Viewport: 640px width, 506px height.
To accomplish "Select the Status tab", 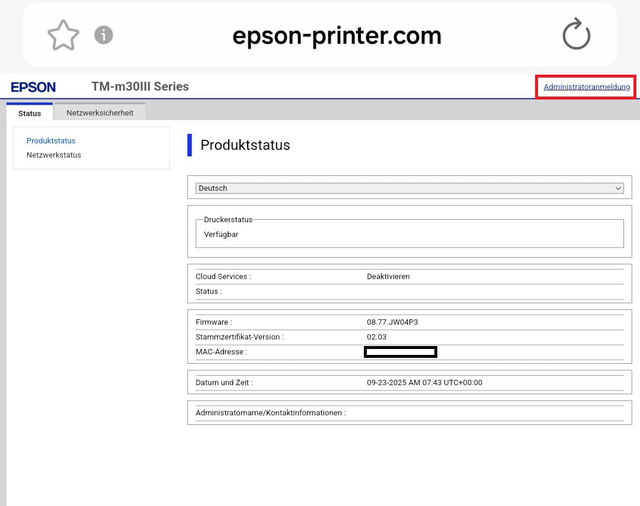I will [x=30, y=113].
